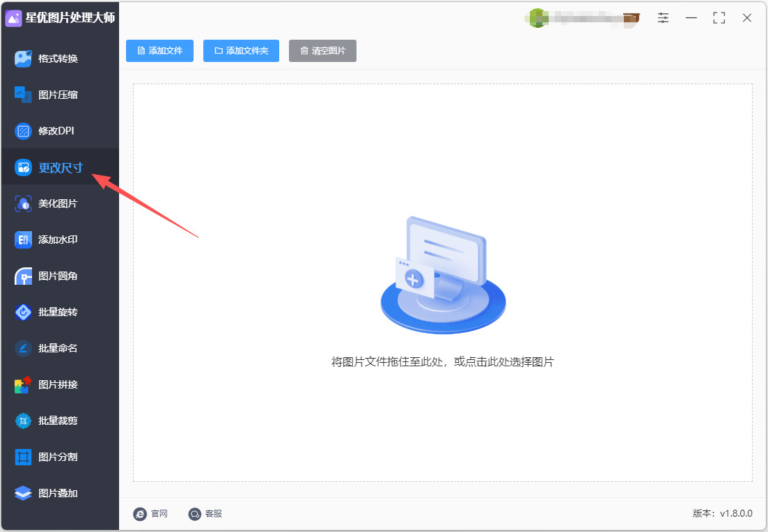Select the 批量命名 batch rename icon
This screenshot has width=768, height=532.
(23, 348)
